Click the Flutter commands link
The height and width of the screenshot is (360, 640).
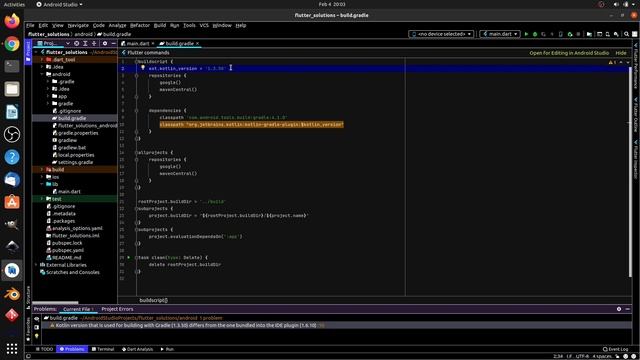(x=148, y=53)
